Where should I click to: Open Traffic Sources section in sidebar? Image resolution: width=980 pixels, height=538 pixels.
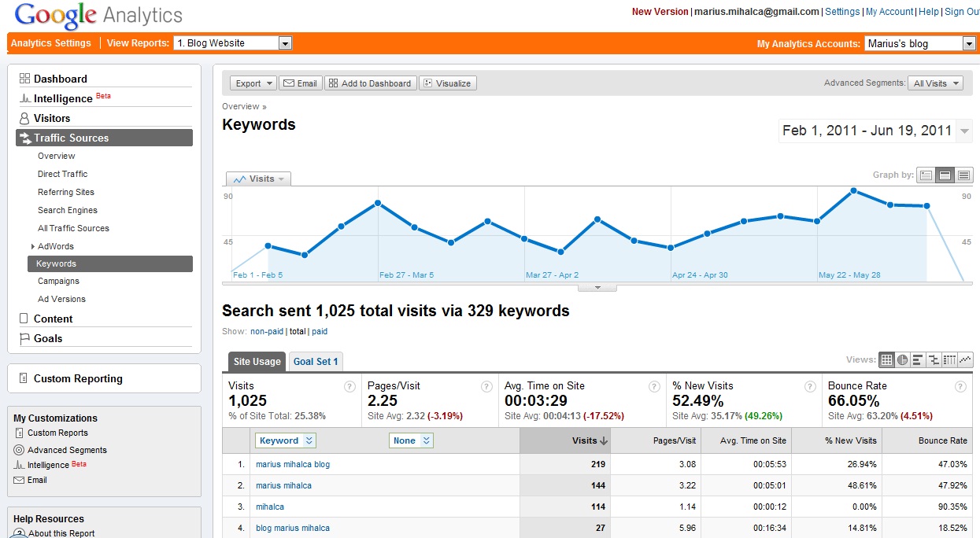click(x=104, y=138)
